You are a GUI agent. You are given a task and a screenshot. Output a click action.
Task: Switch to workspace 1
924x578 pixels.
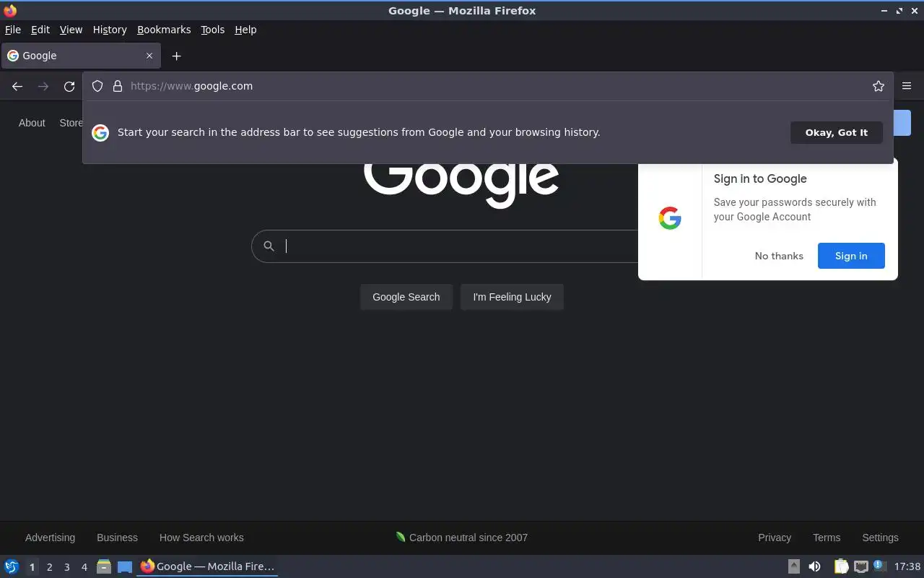32,566
